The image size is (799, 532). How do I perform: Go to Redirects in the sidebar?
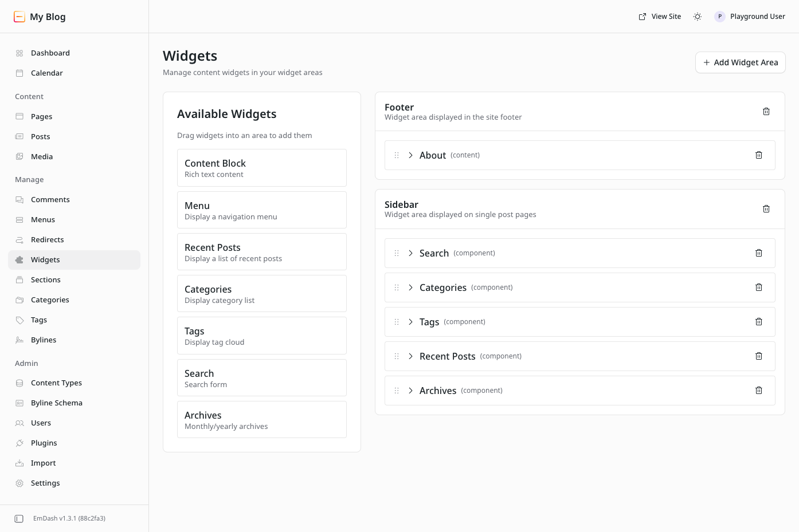(74, 240)
